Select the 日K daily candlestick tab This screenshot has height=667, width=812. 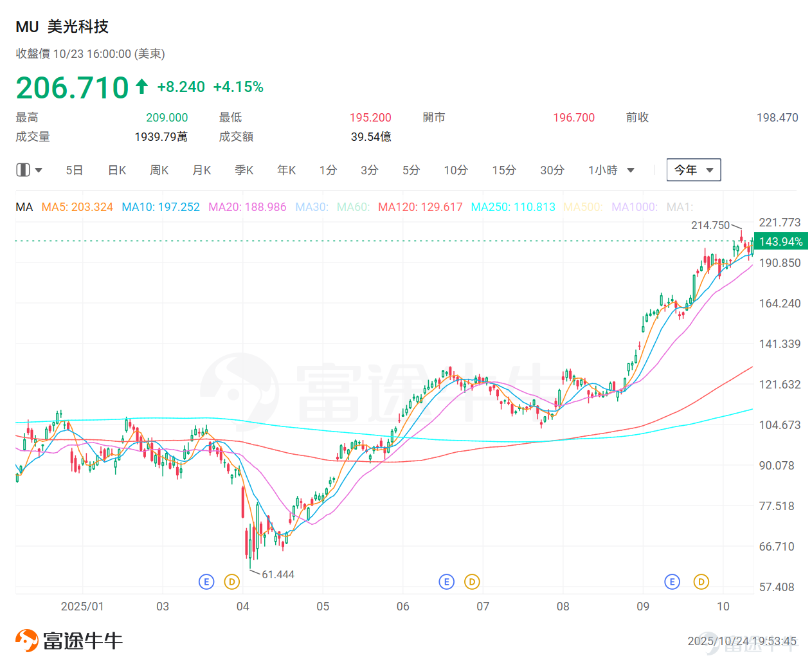coord(117,170)
